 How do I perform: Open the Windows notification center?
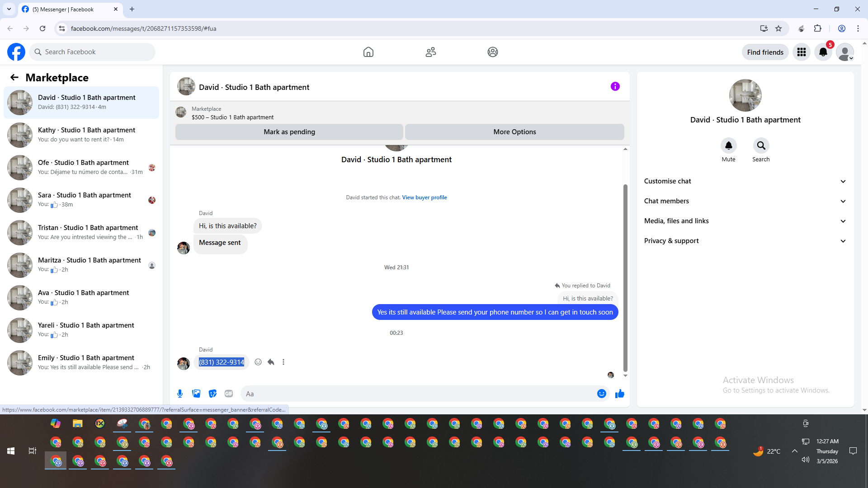point(853,451)
